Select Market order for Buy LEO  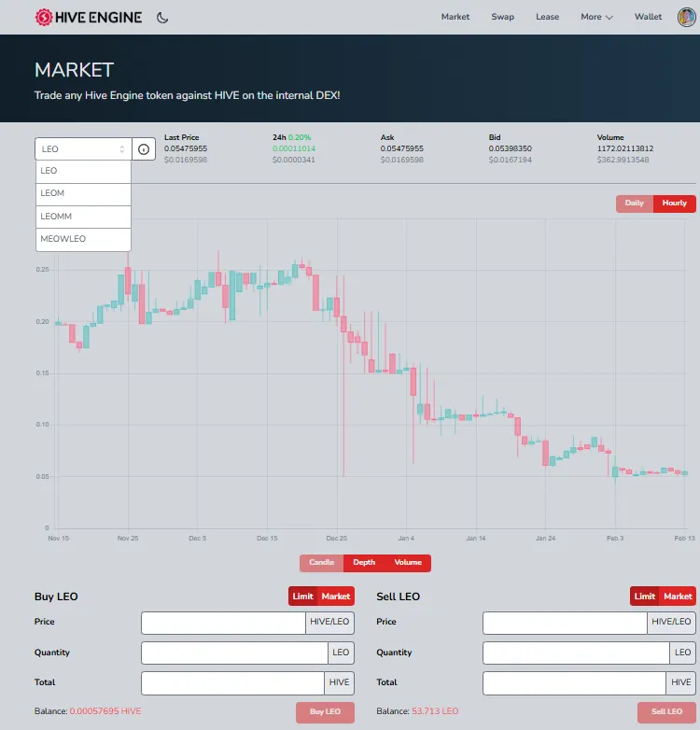(x=336, y=597)
